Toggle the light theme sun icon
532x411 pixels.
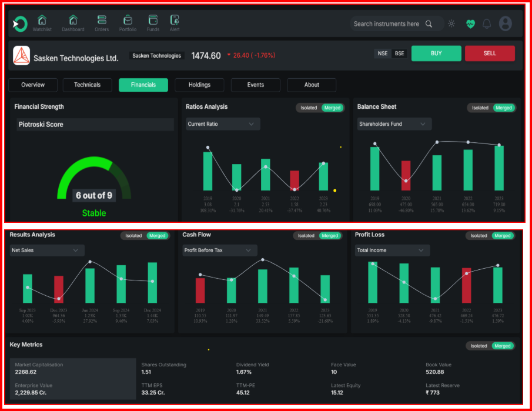(451, 24)
